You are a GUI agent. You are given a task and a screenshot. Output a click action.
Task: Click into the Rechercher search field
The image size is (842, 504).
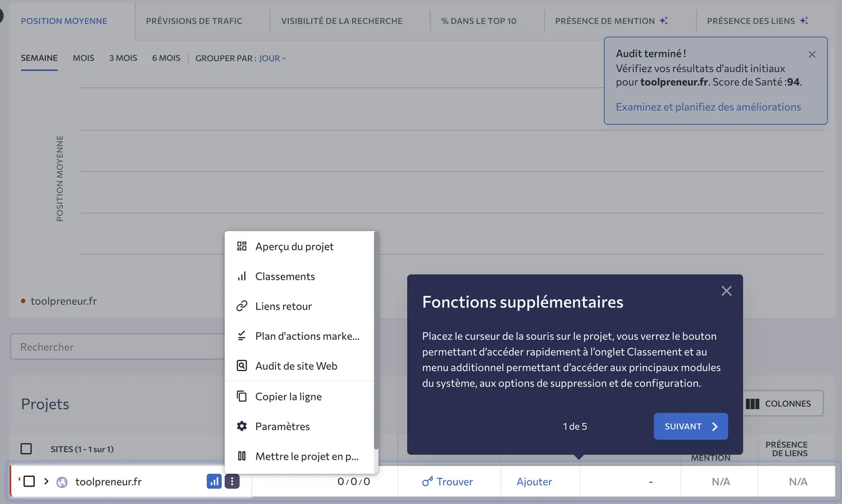coord(118,347)
